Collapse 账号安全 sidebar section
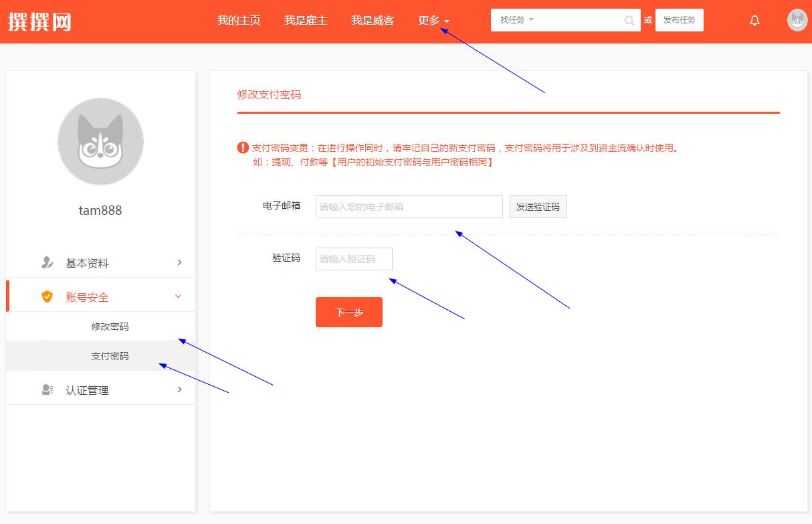 pos(101,296)
